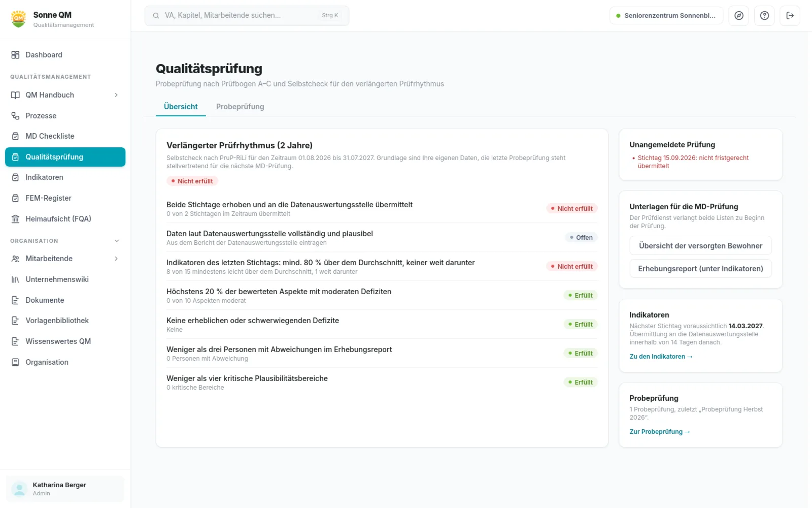This screenshot has height=508, width=812.
Task: Open help via question mark icon
Action: (764, 16)
